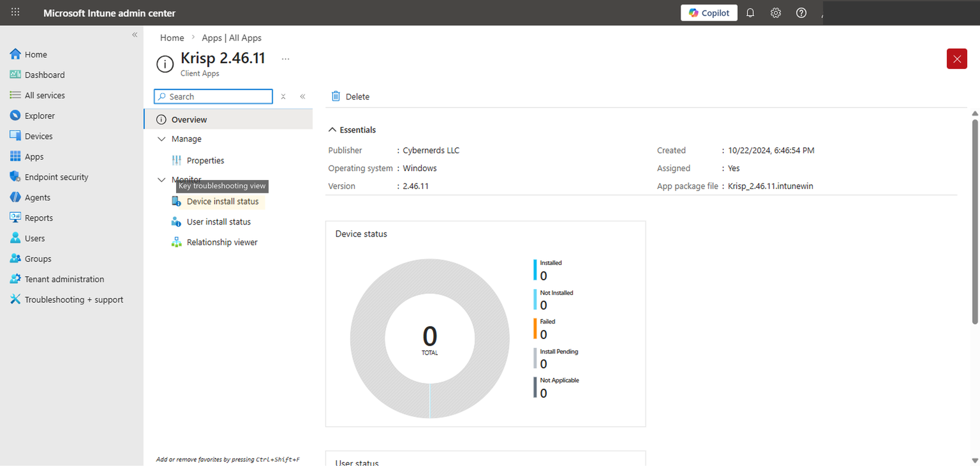This screenshot has height=466, width=980.
Task: Click inside the Search field
Action: 212,96
